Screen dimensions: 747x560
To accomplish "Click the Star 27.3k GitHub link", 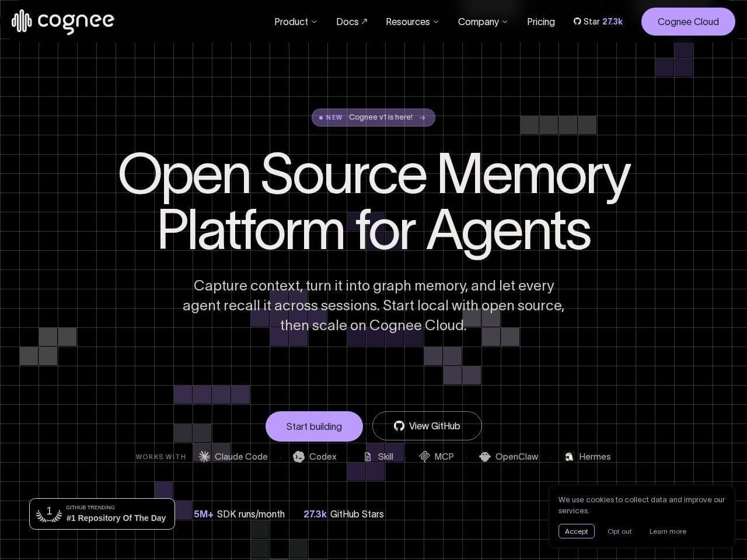I will coord(598,22).
